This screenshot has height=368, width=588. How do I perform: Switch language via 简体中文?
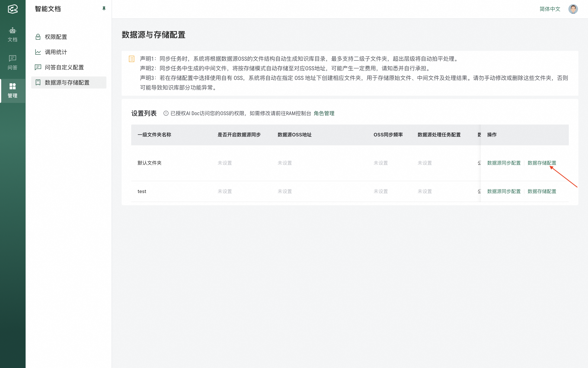tap(550, 9)
